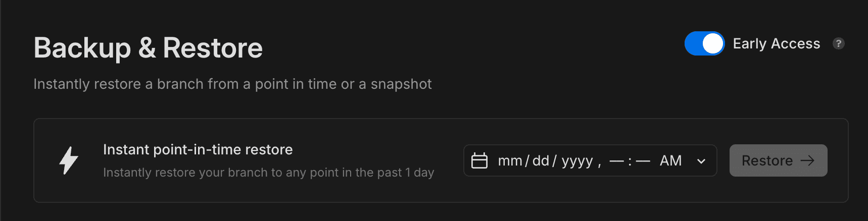Click the calendar icon in date field
868x221 pixels.
click(x=479, y=161)
